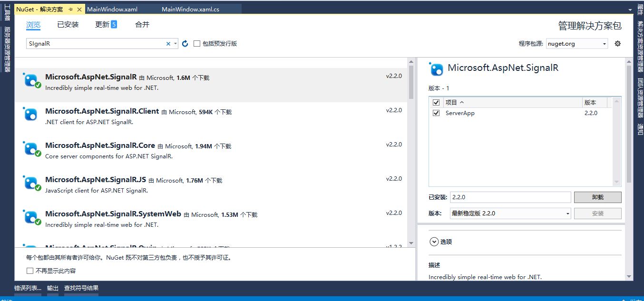
Task: Select the ServerApp project row text
Action: coord(460,113)
